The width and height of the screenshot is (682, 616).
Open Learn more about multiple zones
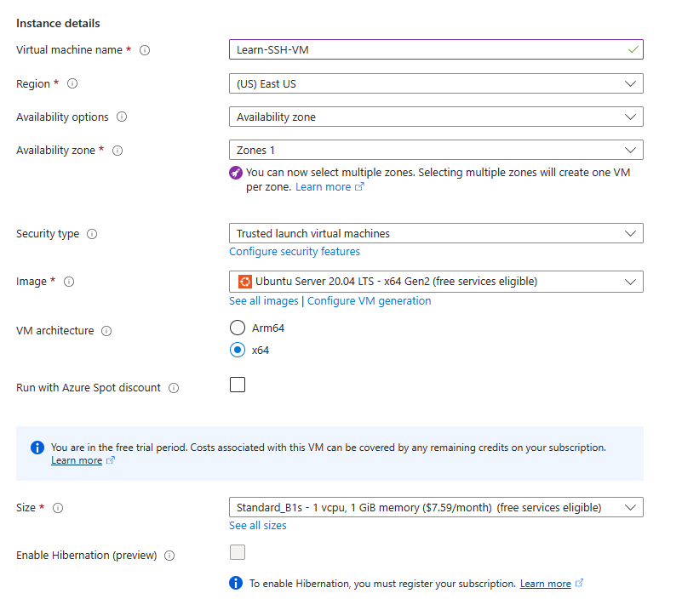pyautogui.click(x=324, y=186)
